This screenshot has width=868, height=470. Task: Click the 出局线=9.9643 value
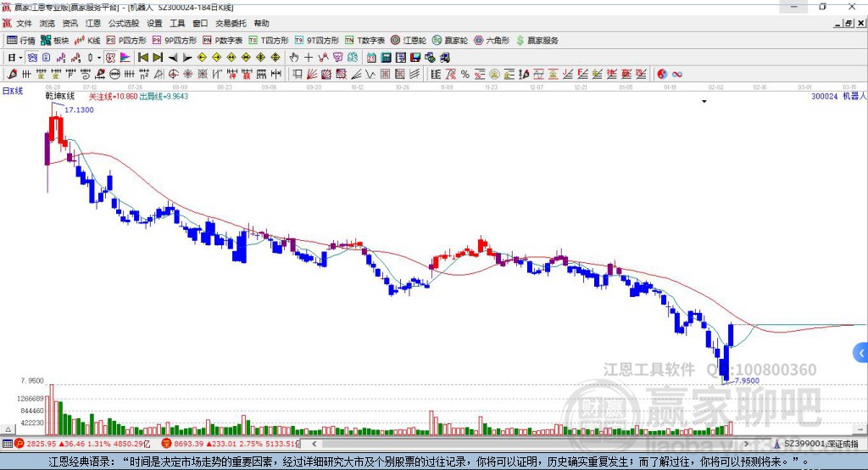164,96
